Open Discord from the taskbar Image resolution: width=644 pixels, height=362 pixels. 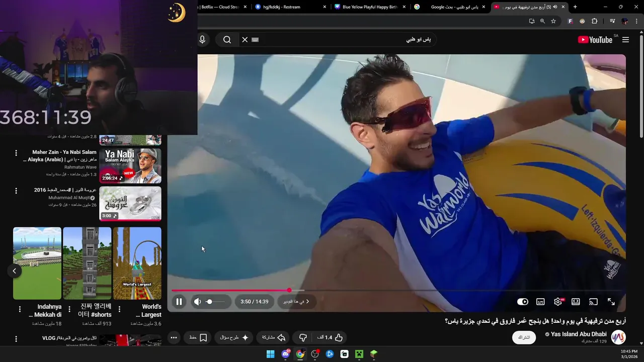tap(286, 354)
